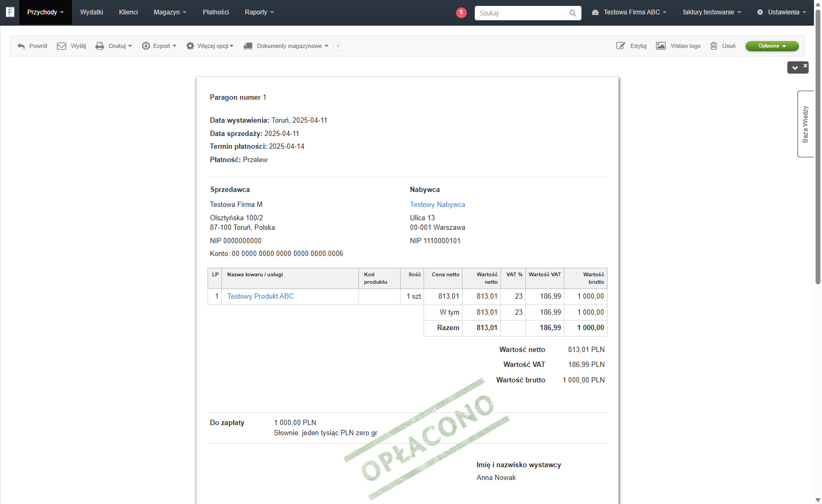
Task: Go to Wydatki section
Action: click(92, 12)
